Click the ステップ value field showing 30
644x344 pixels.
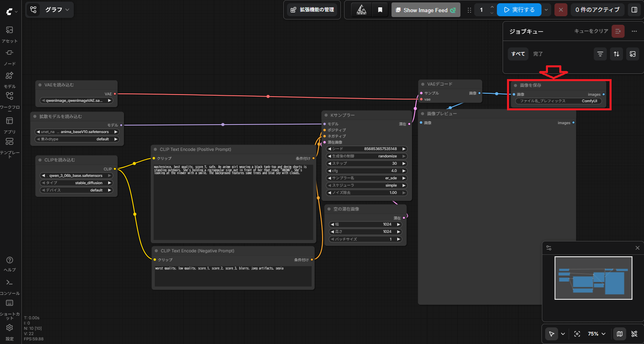(366, 163)
